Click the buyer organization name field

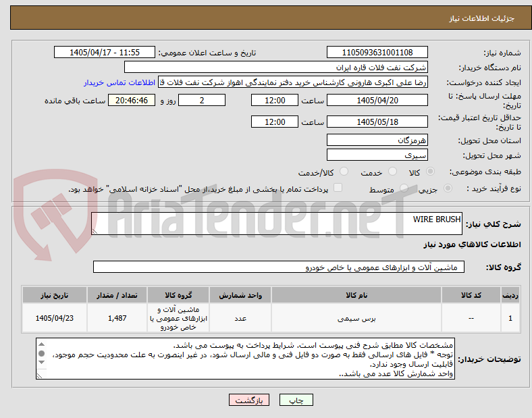pyautogui.click(x=276, y=67)
